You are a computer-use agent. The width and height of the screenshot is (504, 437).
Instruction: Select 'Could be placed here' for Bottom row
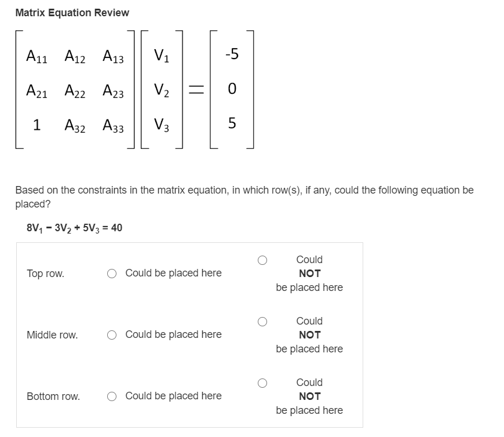111,396
